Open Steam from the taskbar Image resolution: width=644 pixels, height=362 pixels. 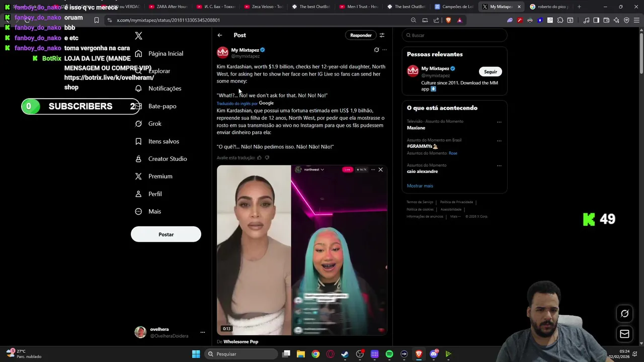[345, 354]
